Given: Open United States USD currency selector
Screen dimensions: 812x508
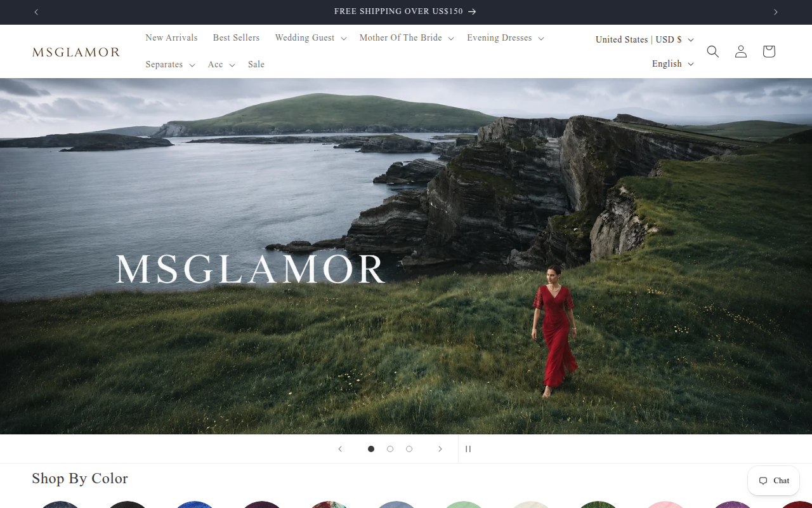Looking at the screenshot, I should click(x=645, y=39).
